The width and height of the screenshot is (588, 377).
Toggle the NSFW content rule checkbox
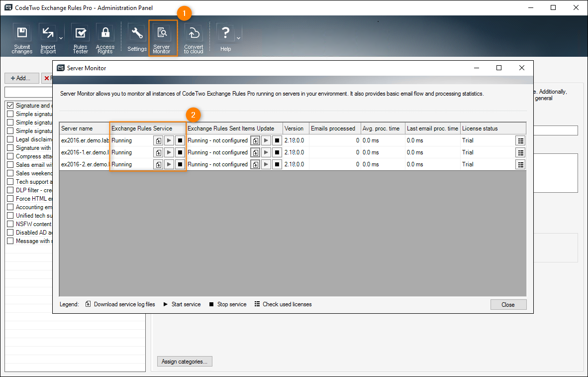click(10, 224)
